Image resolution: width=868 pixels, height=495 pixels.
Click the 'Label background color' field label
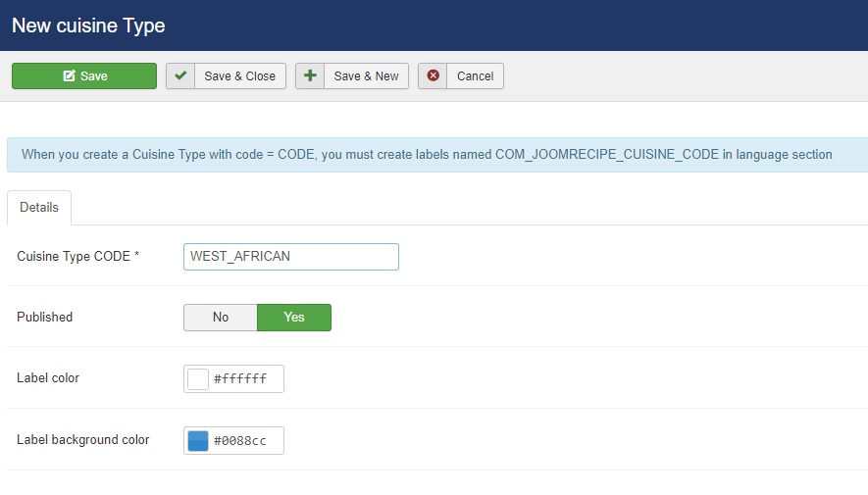[83, 440]
